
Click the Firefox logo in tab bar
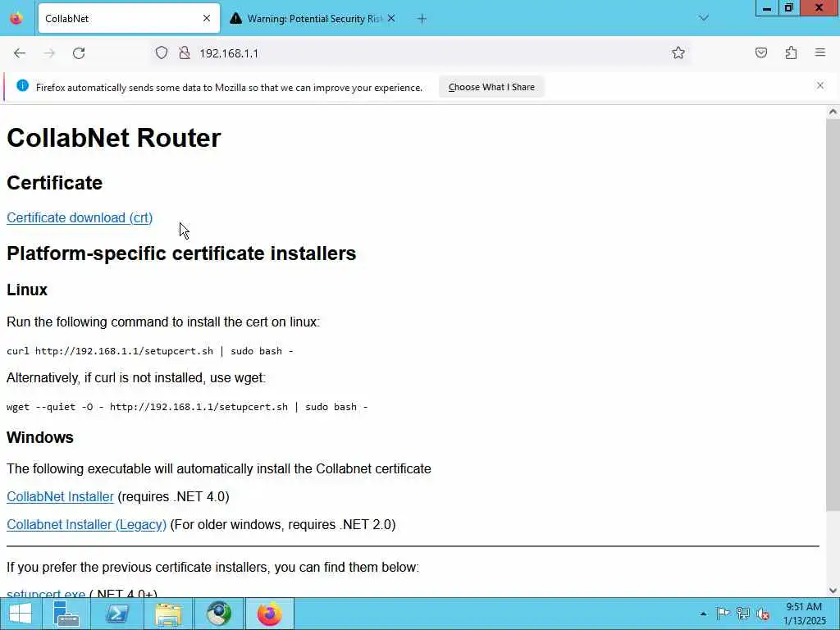pos(16,18)
